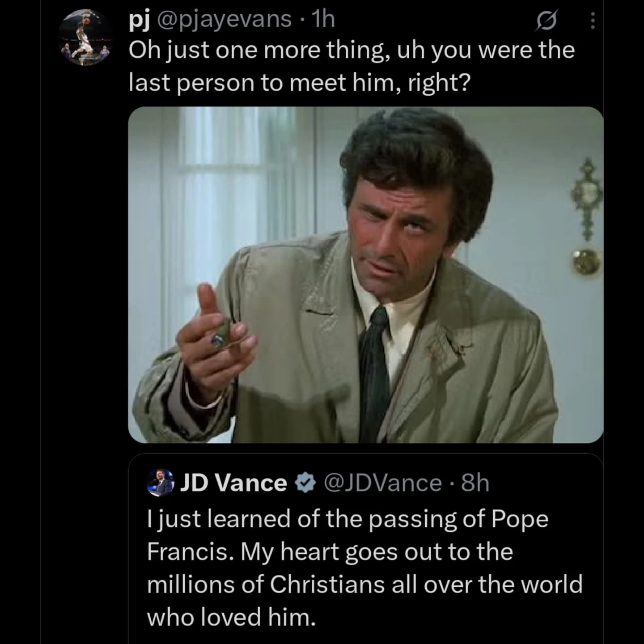Click JD Vance's small profile avatar
Viewport: 644px width, 644px height.
tap(160, 483)
